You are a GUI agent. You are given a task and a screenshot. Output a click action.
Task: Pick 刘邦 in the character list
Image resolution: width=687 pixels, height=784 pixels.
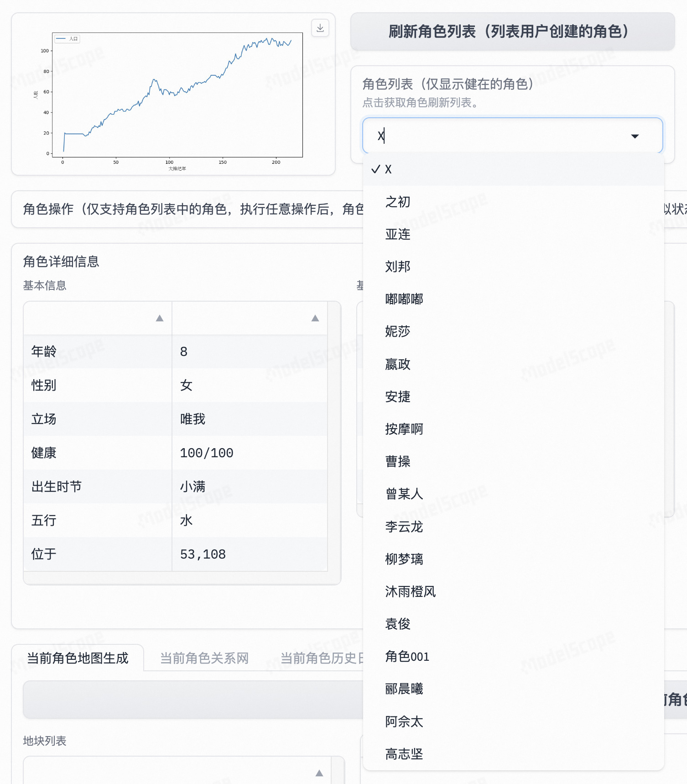514,267
